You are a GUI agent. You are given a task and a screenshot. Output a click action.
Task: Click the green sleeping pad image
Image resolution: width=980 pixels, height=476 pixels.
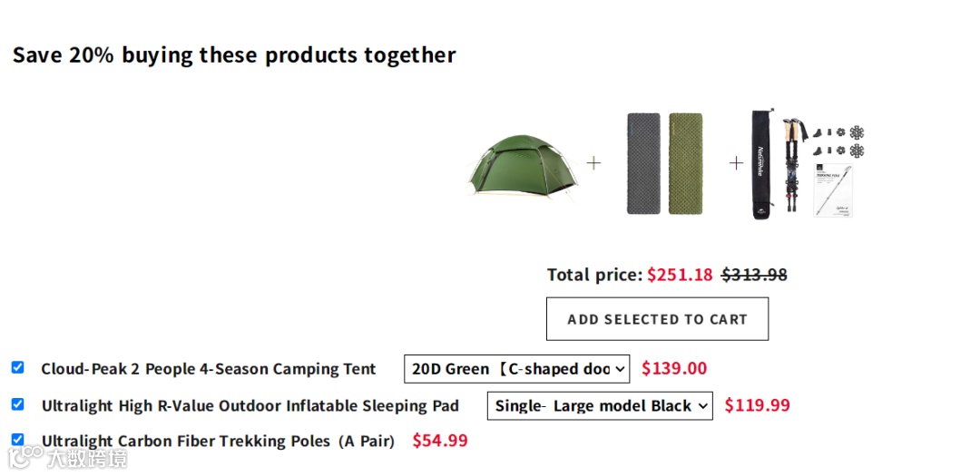coord(686,164)
